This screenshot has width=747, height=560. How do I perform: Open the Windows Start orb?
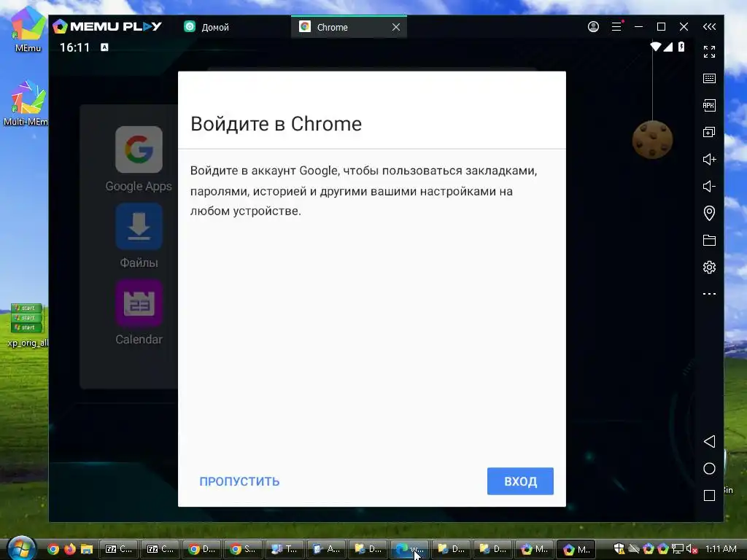point(21,548)
